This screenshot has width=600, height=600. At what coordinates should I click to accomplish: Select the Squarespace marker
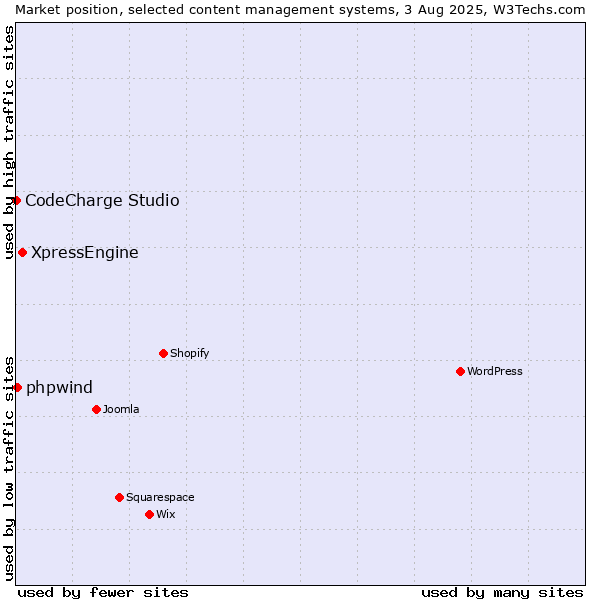119,497
